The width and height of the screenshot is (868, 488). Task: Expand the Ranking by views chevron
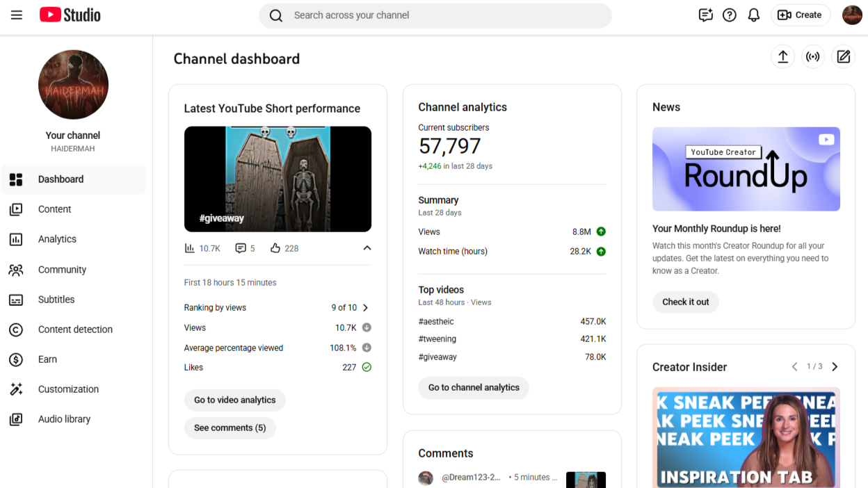(366, 308)
